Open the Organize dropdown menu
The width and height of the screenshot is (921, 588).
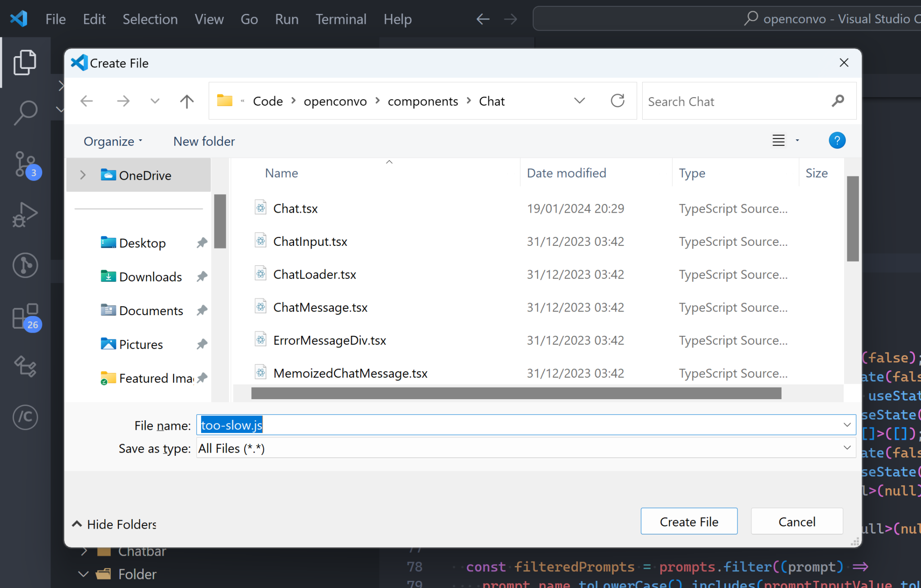[x=113, y=141]
